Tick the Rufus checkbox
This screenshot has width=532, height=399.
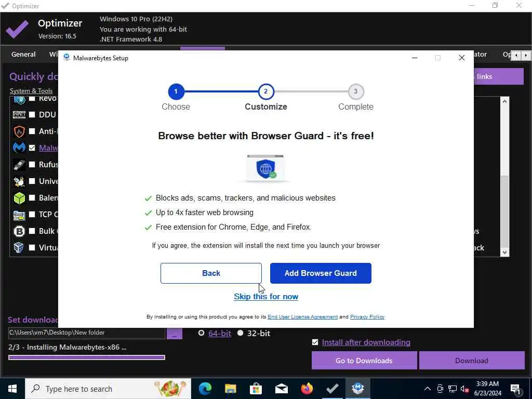[32, 165]
